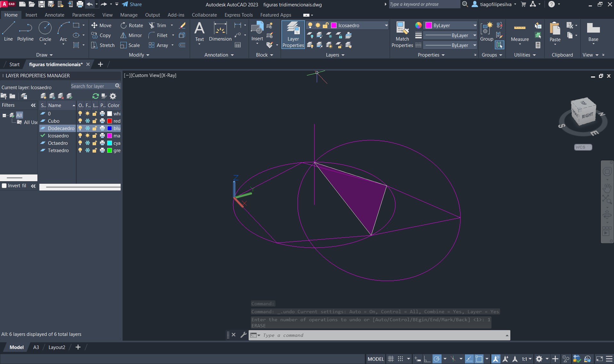The height and width of the screenshot is (364, 614).
Task: Expand the ByLayer color dropdown
Action: point(475,26)
